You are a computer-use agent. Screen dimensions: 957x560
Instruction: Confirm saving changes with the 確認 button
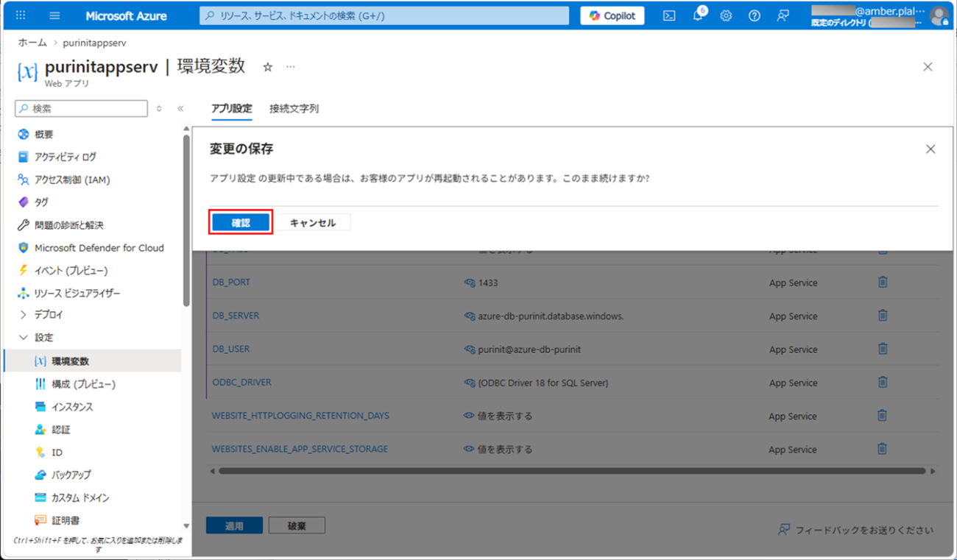point(240,221)
